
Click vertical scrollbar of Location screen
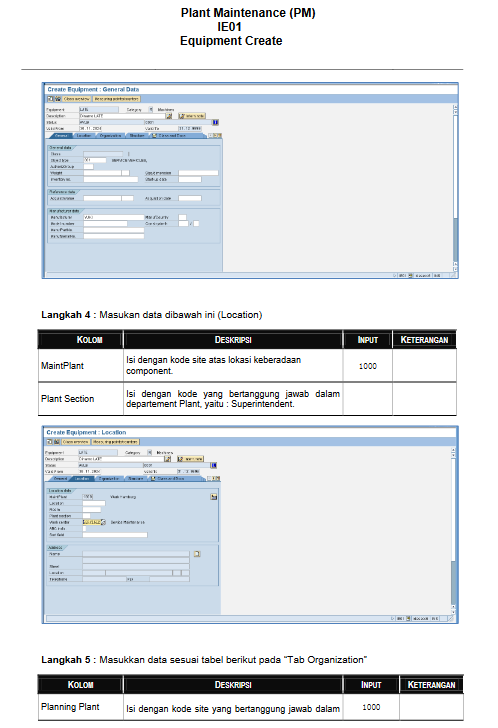(x=453, y=531)
